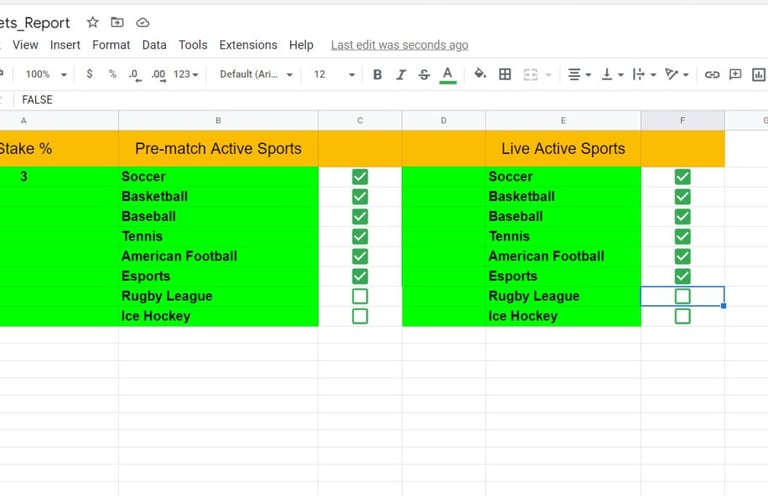Uncheck the live Soccer checkbox
The image size is (768, 496).
tap(682, 177)
